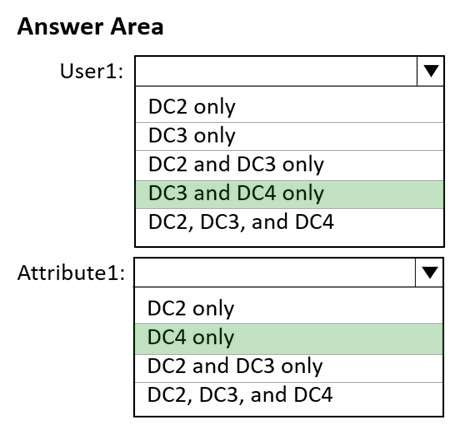
Task: Click the word "Answer" in the heading
Action: tap(60, 26)
